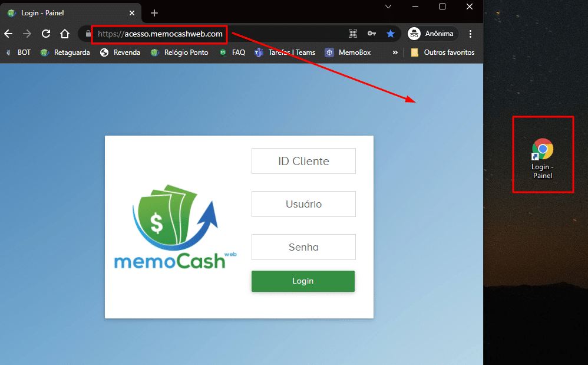Open the Retaguarda bookmark
The height and width of the screenshot is (365, 588).
(65, 52)
